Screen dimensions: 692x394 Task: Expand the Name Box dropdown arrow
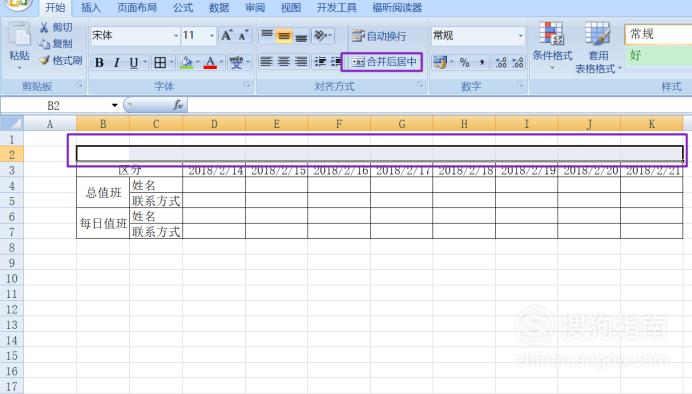[114, 105]
